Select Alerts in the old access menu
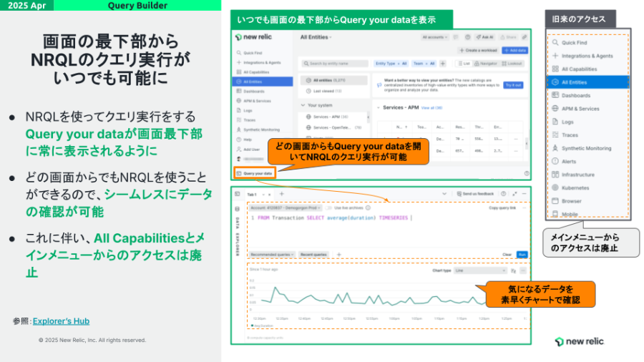644x362 pixels. (588, 161)
